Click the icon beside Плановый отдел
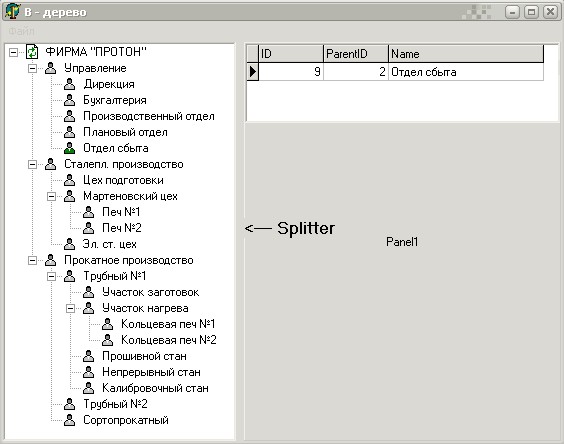The width and height of the screenshot is (564, 444). [x=69, y=132]
